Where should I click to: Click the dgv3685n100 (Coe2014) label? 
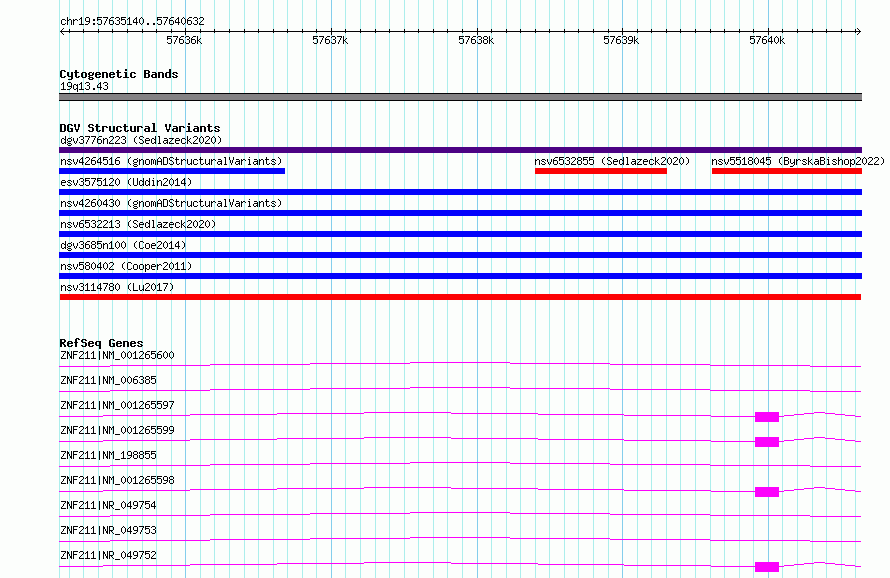[123, 245]
